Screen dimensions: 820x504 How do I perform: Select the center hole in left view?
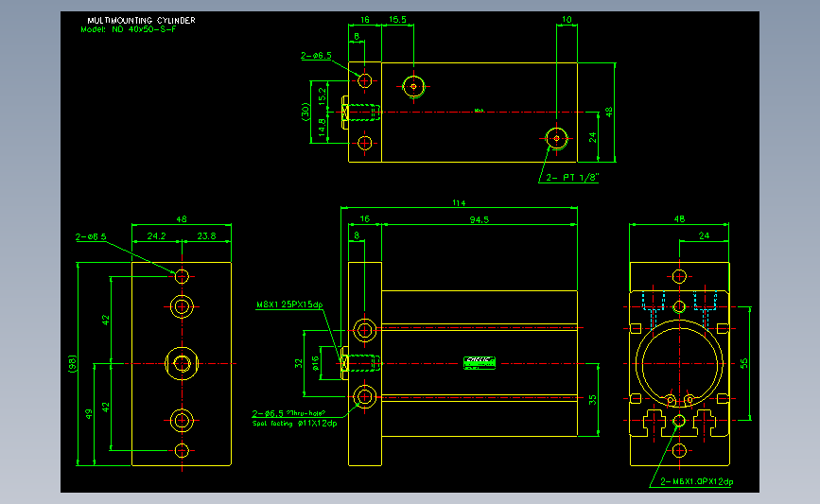[x=182, y=363]
